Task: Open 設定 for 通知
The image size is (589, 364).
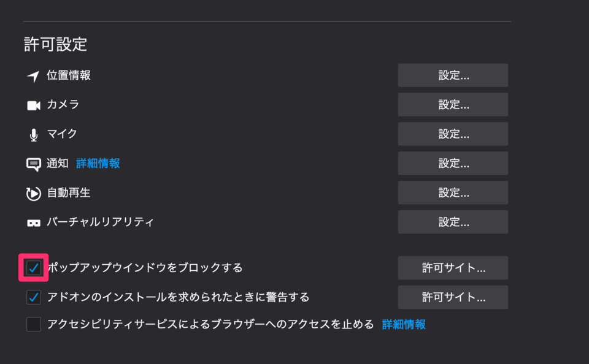Action: 453,163
